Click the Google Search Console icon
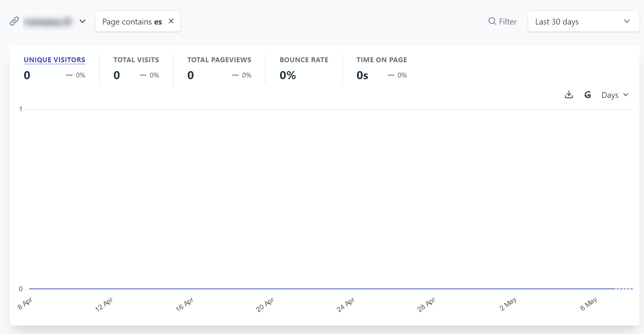The height and width of the screenshot is (334, 644). pyautogui.click(x=588, y=95)
